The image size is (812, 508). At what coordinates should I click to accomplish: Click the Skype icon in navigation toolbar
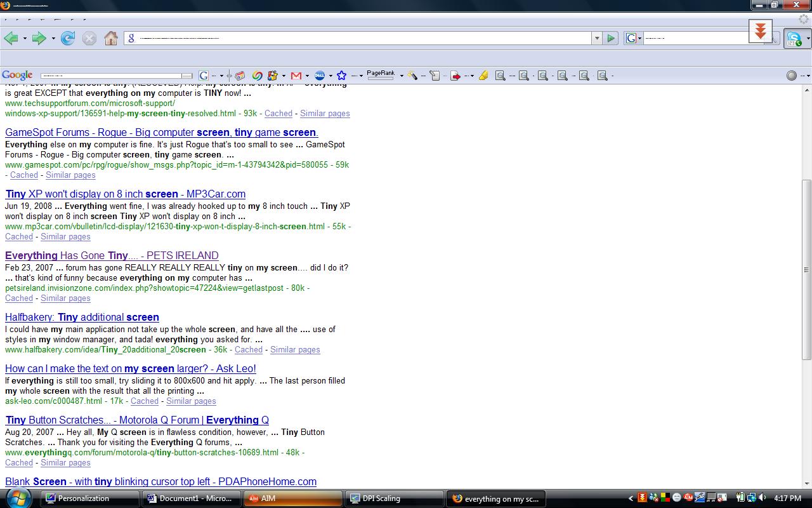tap(793, 39)
